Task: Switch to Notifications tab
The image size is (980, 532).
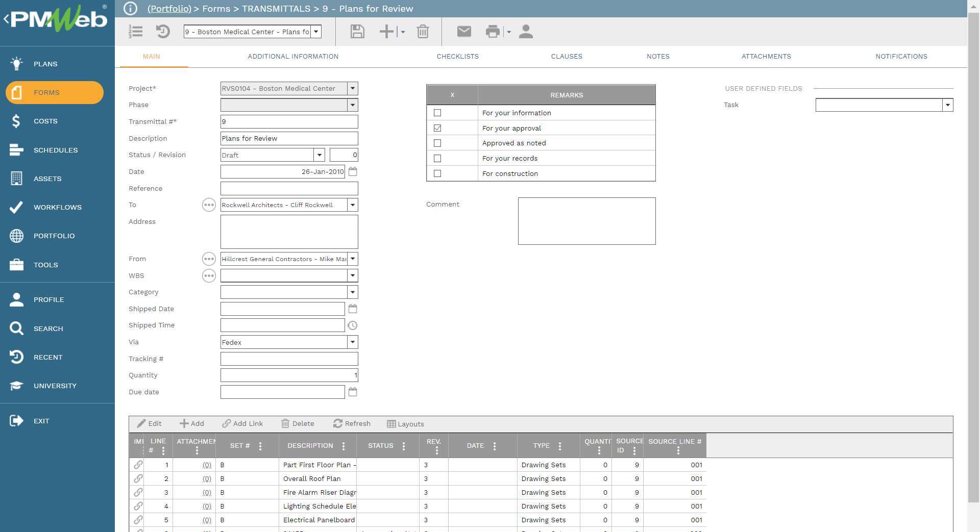Action: pyautogui.click(x=901, y=57)
